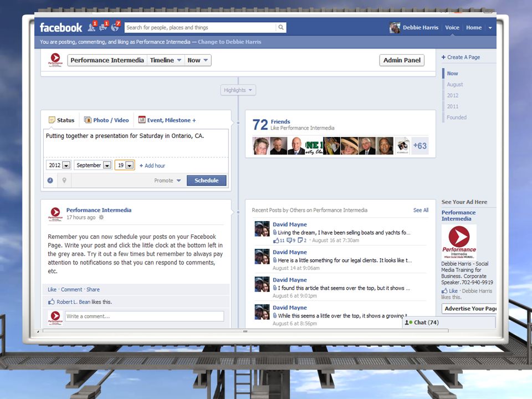Open the Timeline dropdown

click(166, 60)
